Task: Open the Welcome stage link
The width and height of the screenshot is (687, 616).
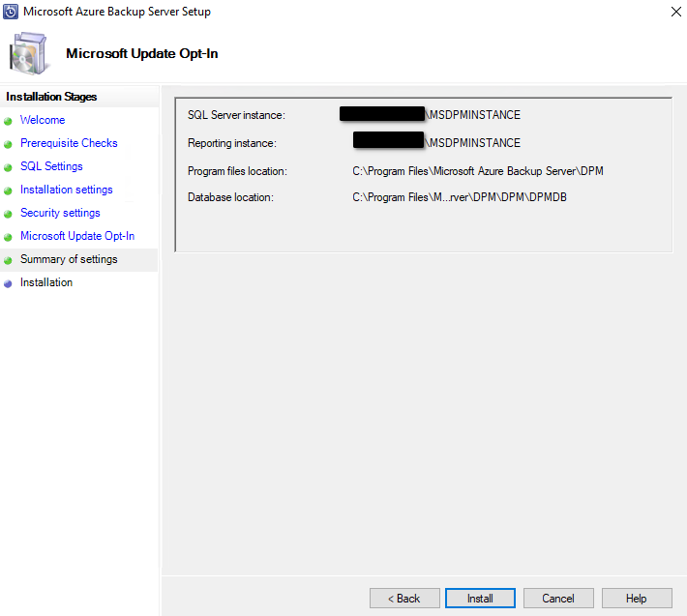Action: (43, 120)
